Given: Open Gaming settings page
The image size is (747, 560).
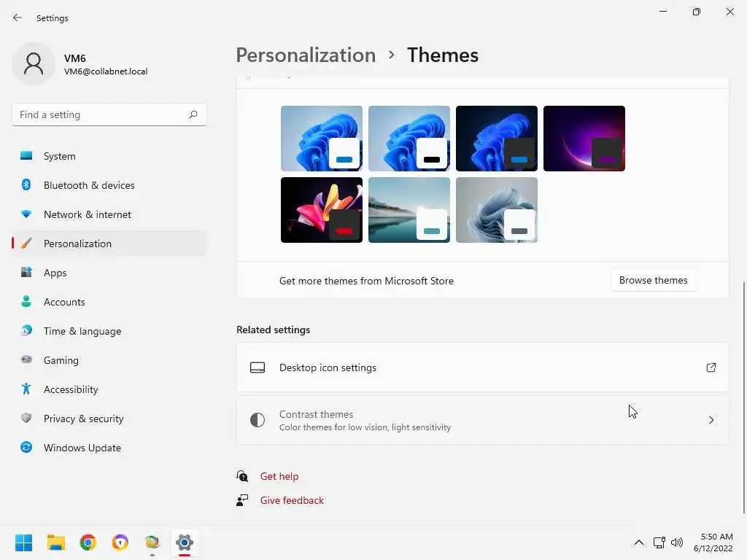Looking at the screenshot, I should (x=109, y=359).
